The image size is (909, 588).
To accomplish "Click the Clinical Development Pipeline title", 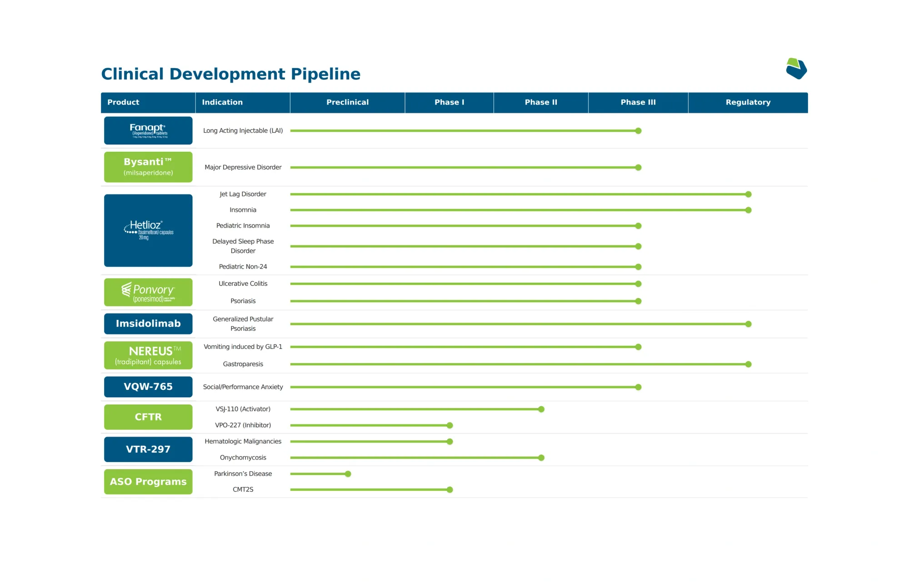I will coord(231,74).
